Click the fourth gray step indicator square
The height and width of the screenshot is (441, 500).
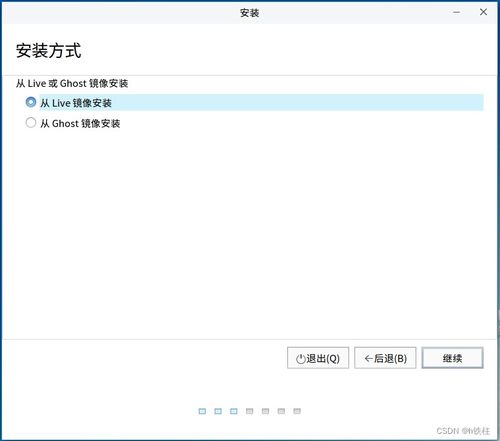point(250,411)
